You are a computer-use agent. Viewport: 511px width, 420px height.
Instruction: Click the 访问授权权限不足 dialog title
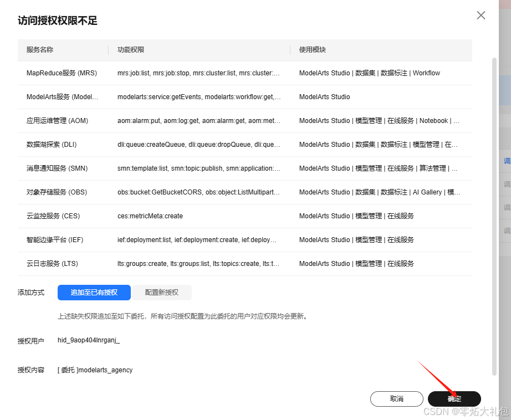click(x=58, y=21)
